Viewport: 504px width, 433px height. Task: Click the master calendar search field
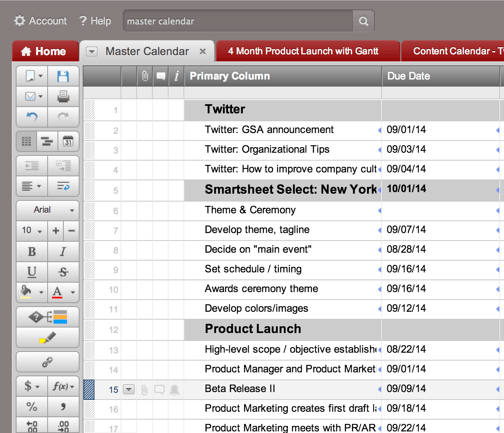(238, 21)
